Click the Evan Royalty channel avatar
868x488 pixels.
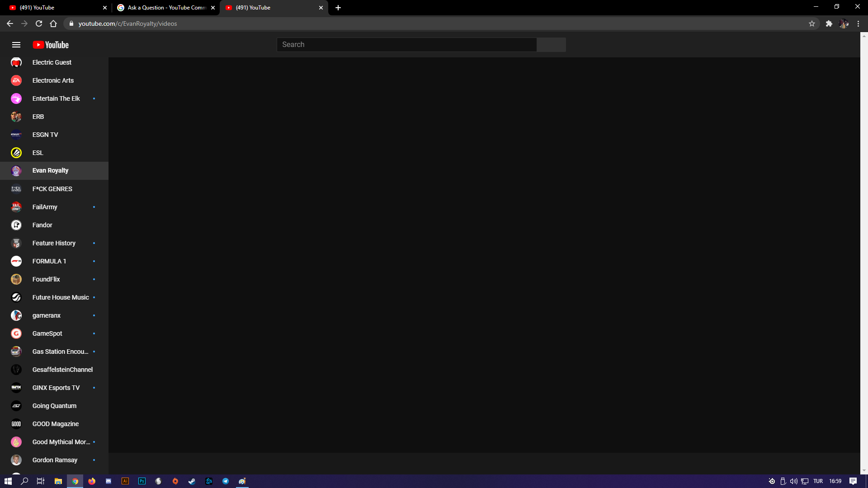pyautogui.click(x=16, y=171)
